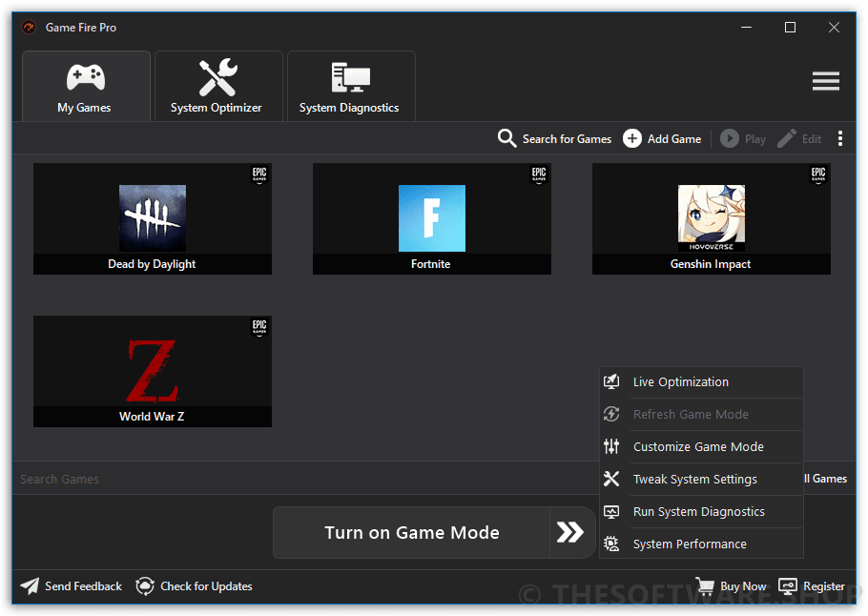Select the Fortnite game tile

pos(432,218)
